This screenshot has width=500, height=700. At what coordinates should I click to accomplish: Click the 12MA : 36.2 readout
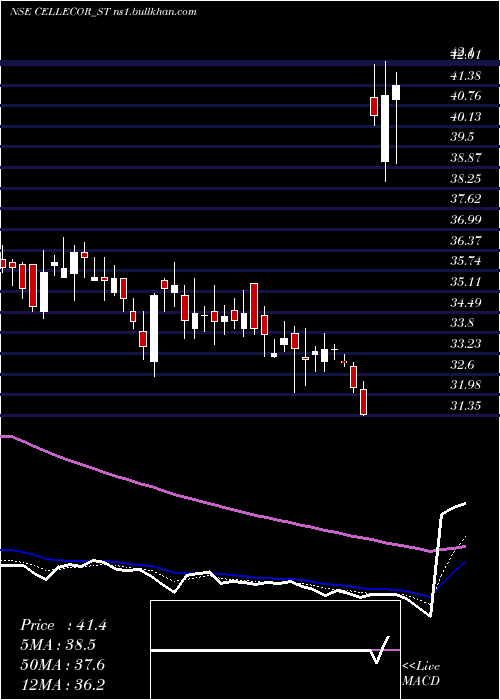pyautogui.click(x=63, y=684)
